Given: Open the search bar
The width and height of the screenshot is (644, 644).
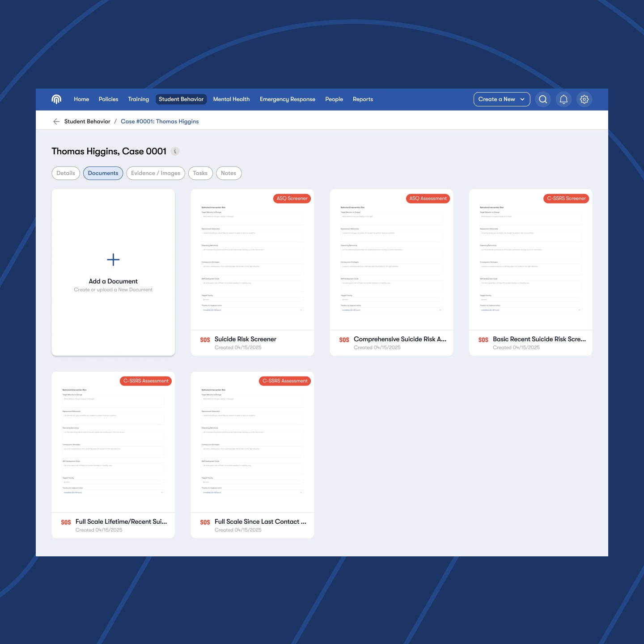Looking at the screenshot, I should 542,99.
